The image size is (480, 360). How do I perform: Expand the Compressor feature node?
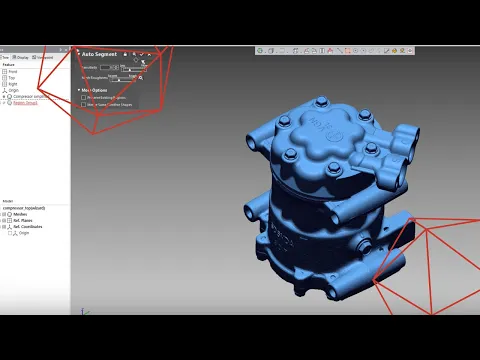[4, 96]
